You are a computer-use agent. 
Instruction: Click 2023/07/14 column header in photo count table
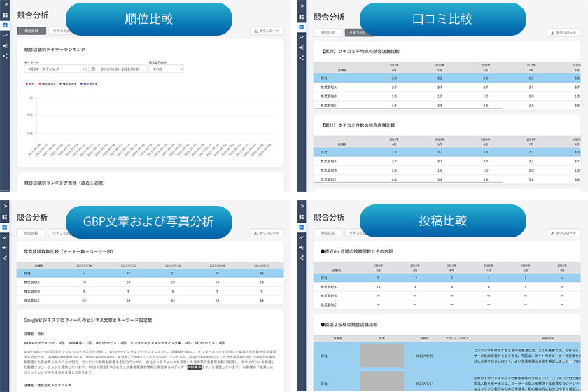point(84,265)
